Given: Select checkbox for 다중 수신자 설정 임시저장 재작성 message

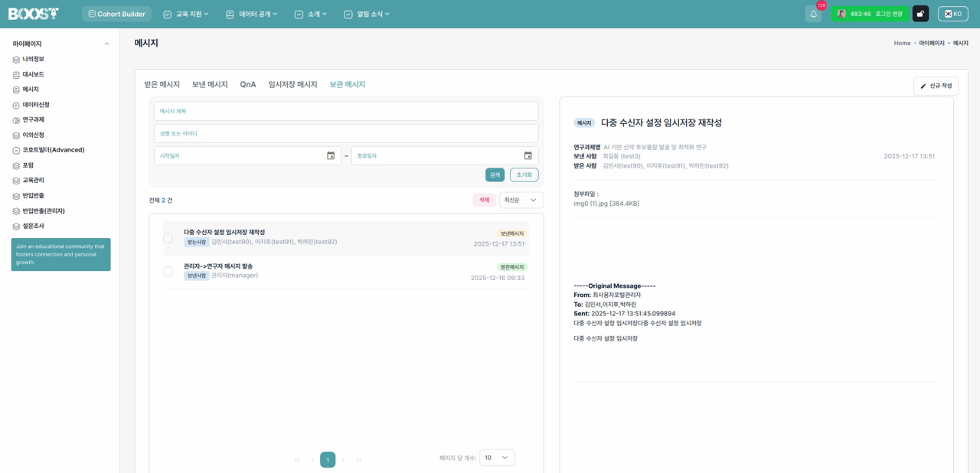Looking at the screenshot, I should tap(168, 238).
